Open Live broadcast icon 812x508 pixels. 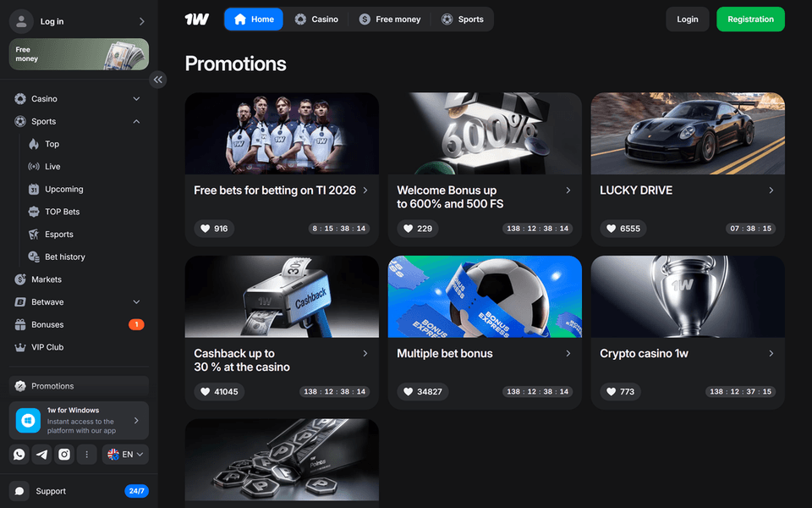[x=34, y=167]
